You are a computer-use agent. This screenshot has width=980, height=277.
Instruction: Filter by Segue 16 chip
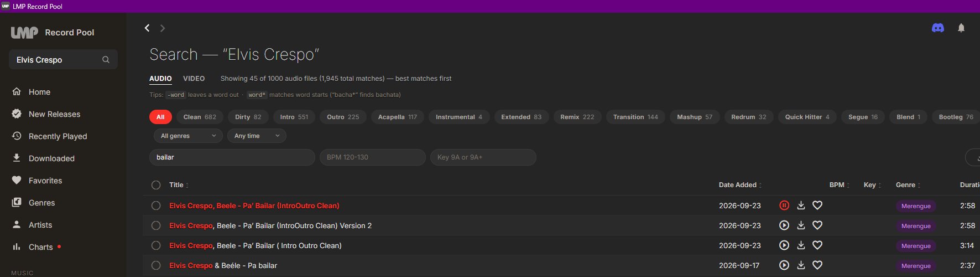click(863, 117)
